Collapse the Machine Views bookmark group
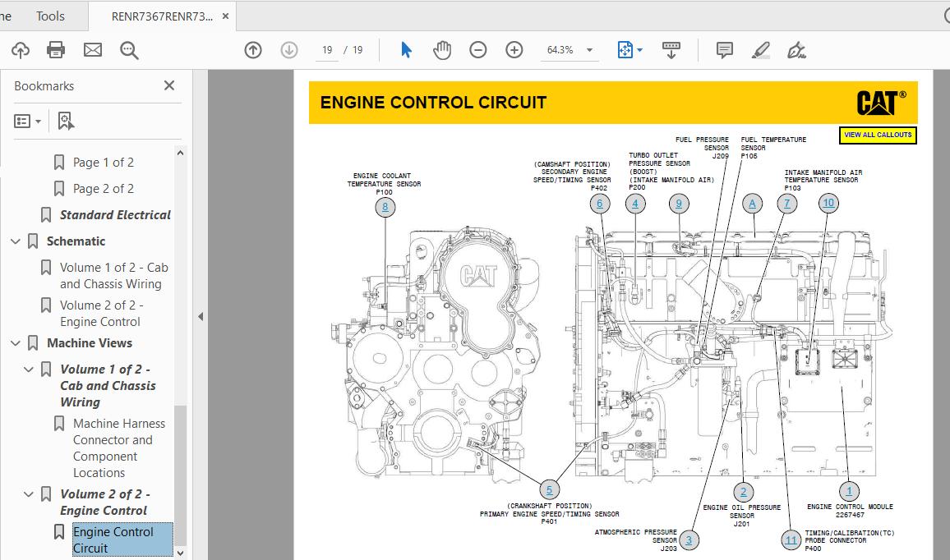This screenshot has height=560, width=950. [x=16, y=342]
